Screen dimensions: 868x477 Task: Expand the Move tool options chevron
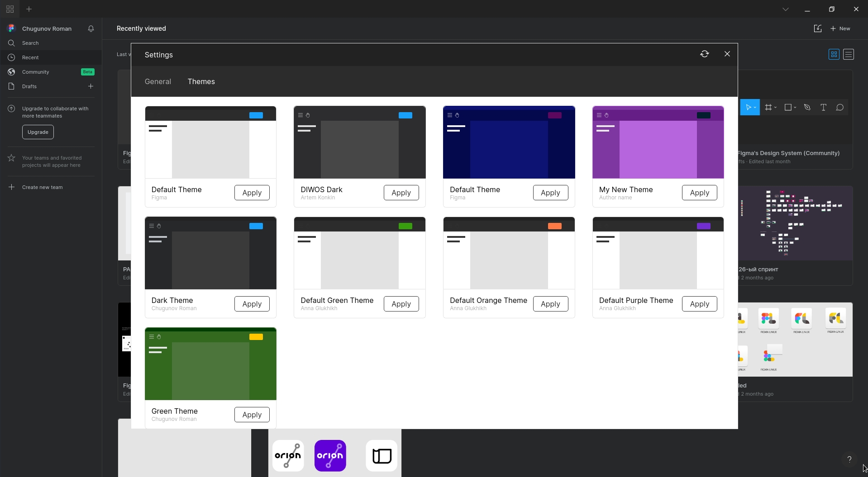(755, 108)
